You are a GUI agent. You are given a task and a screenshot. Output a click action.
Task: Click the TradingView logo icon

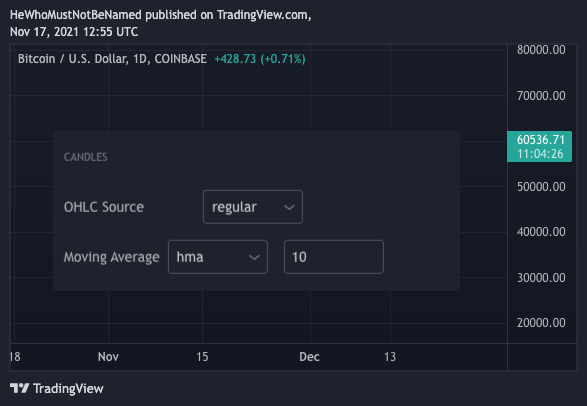pyautogui.click(x=19, y=388)
